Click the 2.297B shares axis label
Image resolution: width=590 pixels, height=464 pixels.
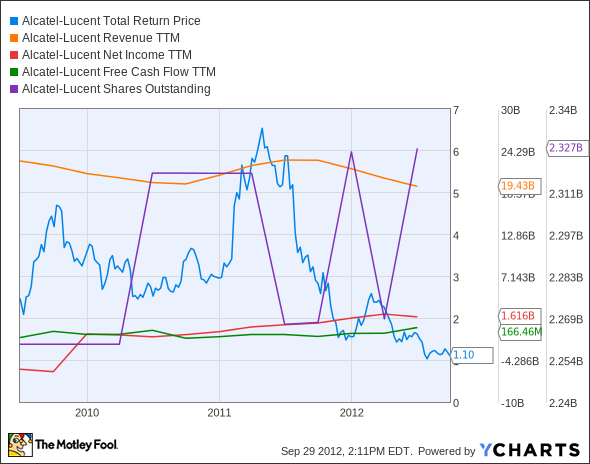(x=566, y=236)
